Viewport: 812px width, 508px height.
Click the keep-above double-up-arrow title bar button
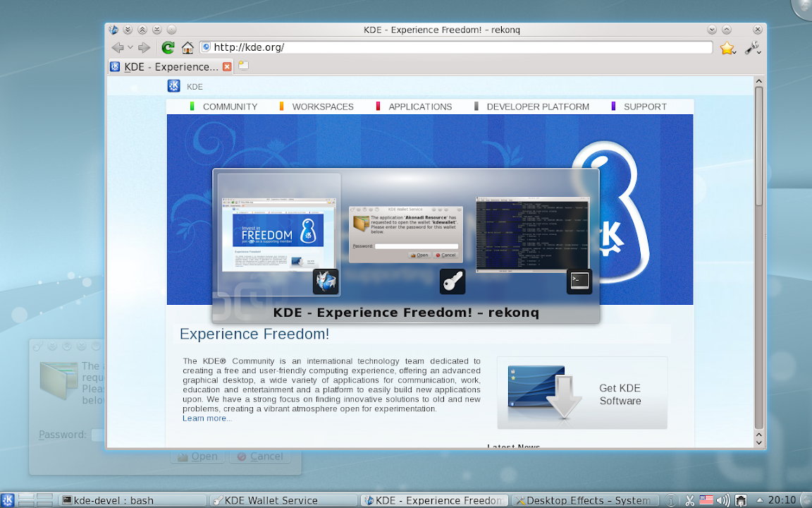(x=142, y=30)
